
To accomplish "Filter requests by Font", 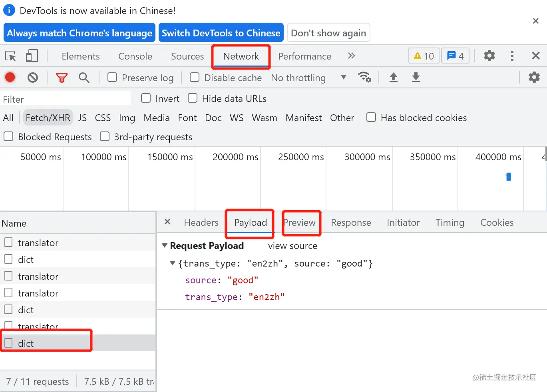I will 187,118.
